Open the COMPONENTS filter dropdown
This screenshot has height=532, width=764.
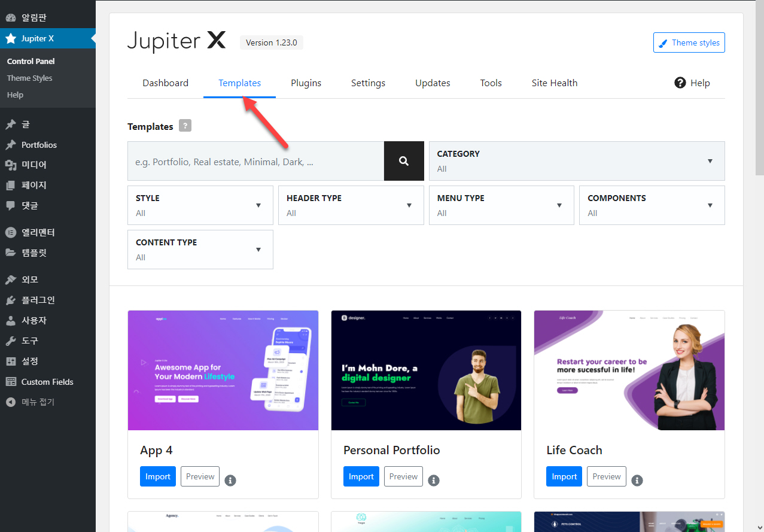652,205
